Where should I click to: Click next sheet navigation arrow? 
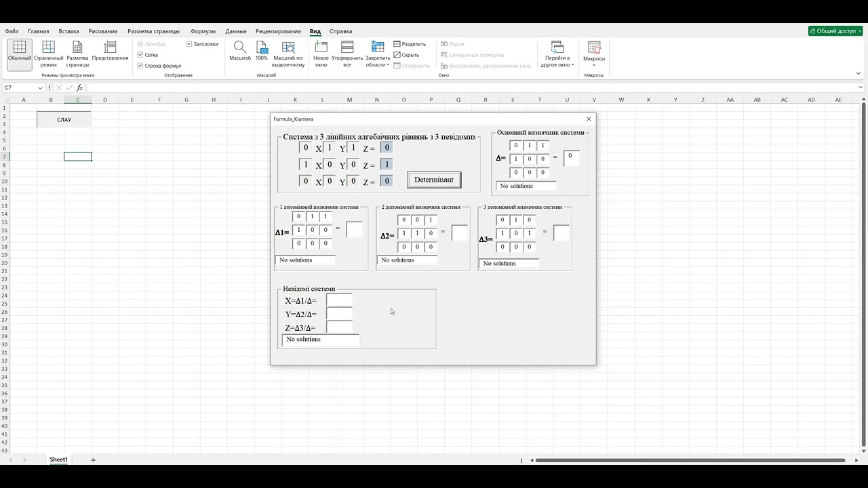[24, 460]
